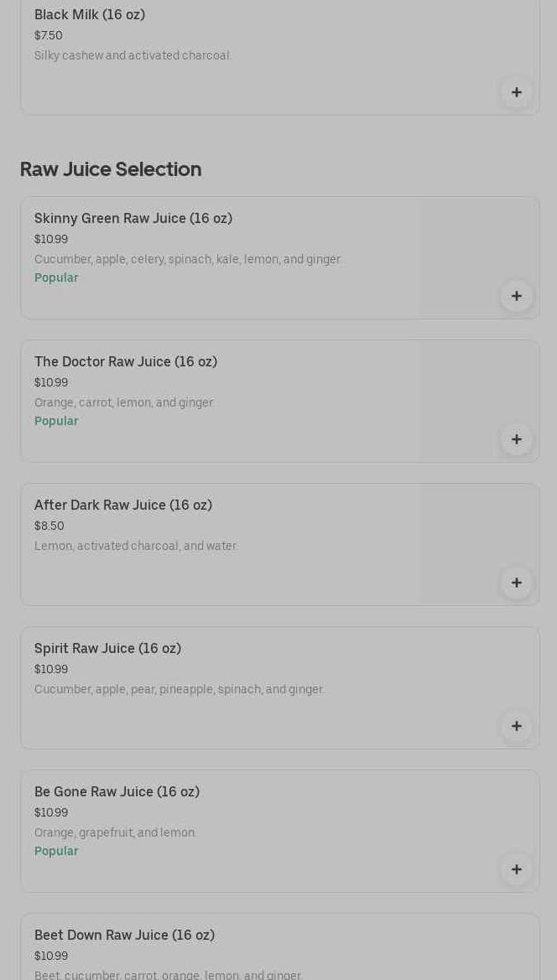Select After Dark Raw Juice title

[123, 506]
